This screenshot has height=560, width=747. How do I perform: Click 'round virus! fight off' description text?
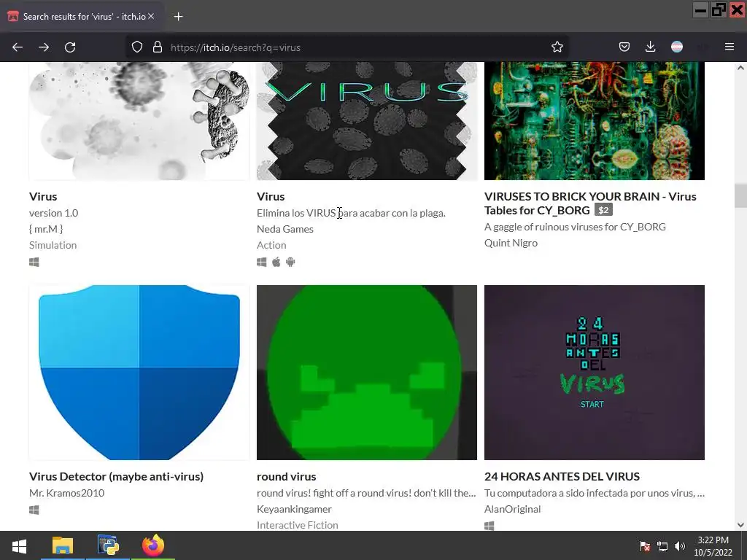pos(366,493)
